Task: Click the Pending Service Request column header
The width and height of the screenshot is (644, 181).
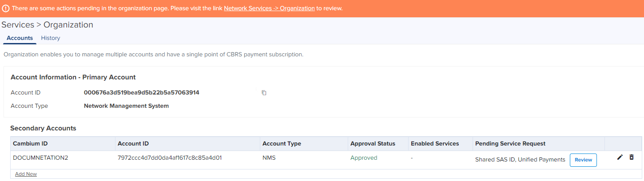Action: click(510, 144)
